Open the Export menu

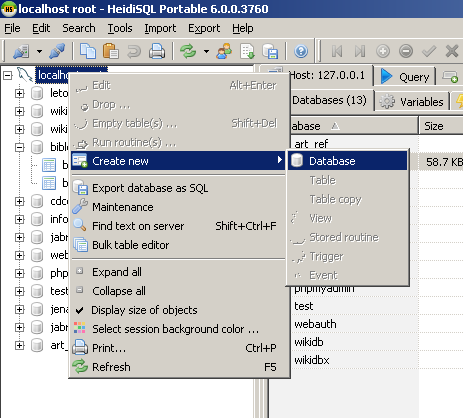tap(204, 28)
